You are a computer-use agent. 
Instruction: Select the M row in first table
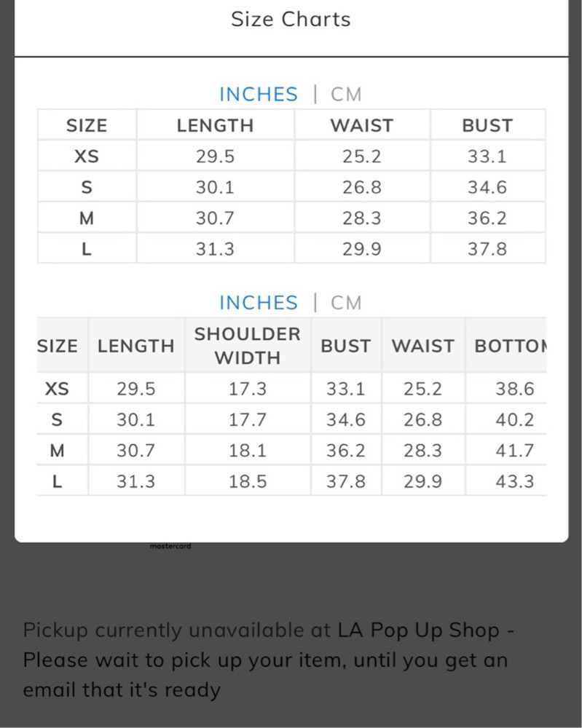click(291, 218)
